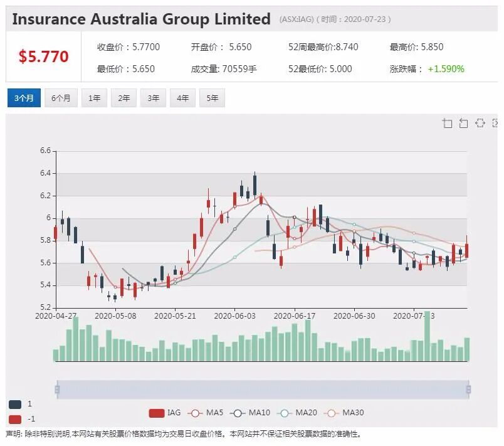Click the 最高价: 5.850 value
504x446 pixels.
[x=416, y=47]
